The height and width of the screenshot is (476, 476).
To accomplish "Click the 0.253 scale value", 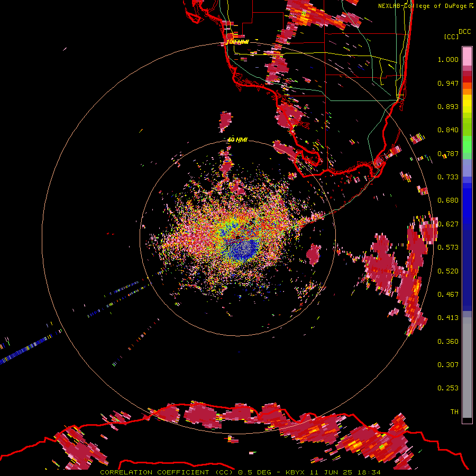I will pos(448,388).
